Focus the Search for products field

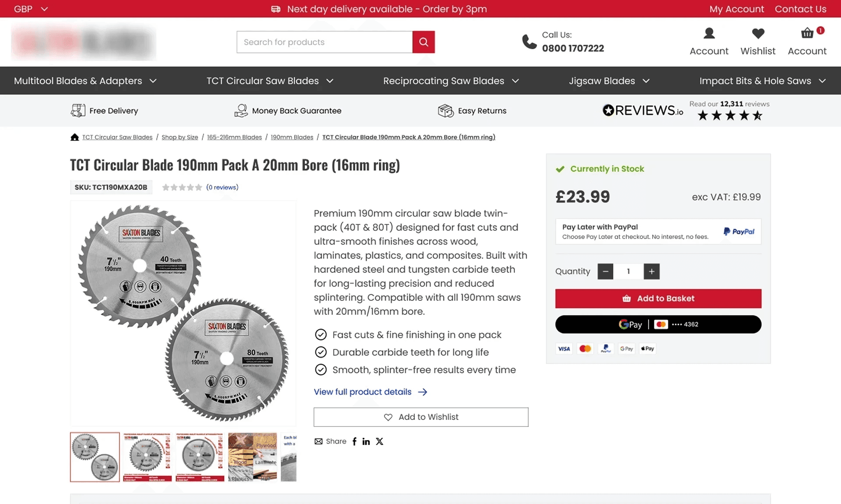click(x=325, y=42)
